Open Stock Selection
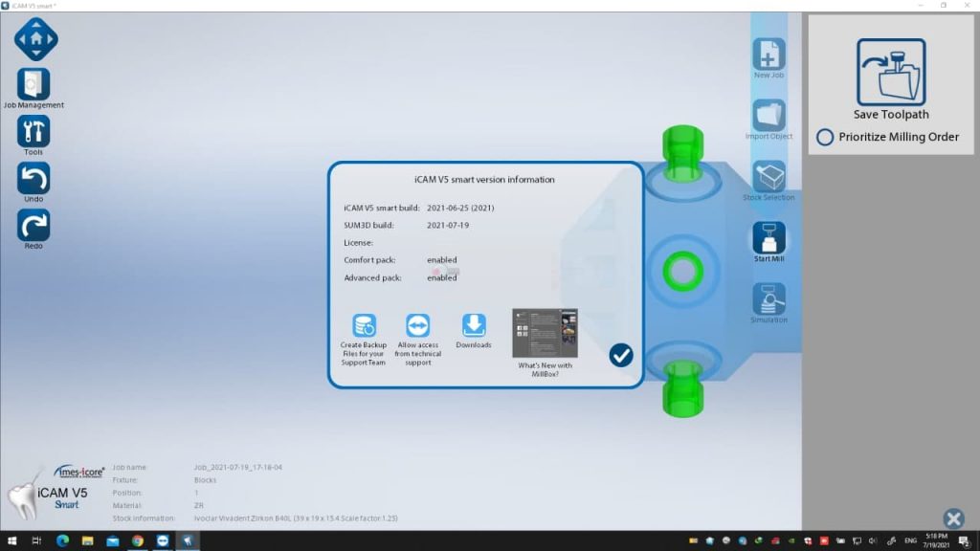This screenshot has height=551, width=980. pos(768,177)
